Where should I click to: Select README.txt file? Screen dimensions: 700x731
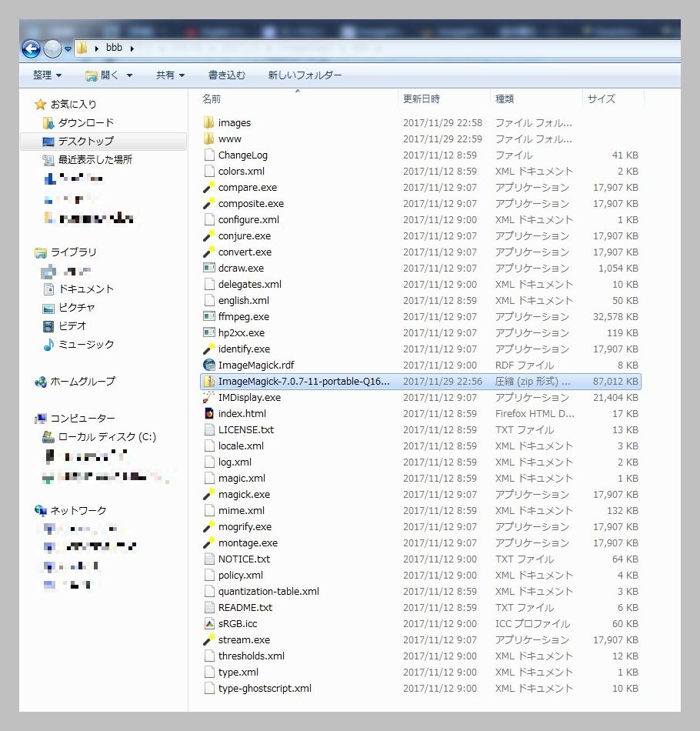click(x=245, y=607)
